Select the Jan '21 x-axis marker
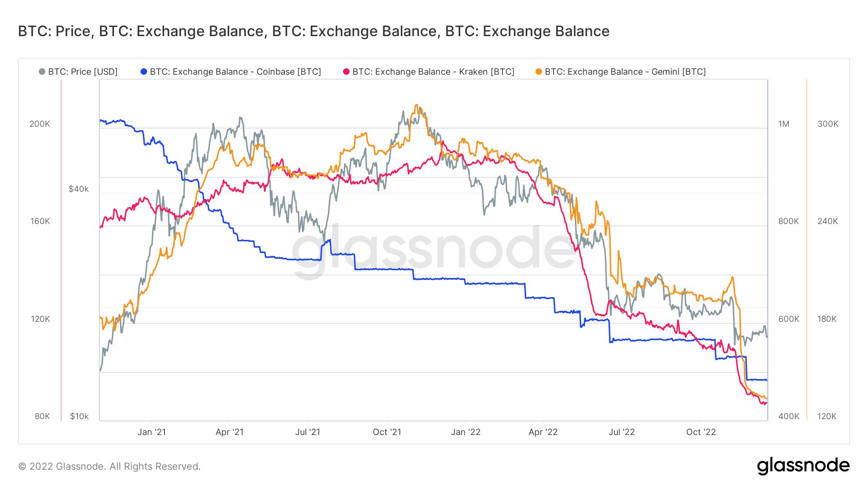The width and height of the screenshot is (868, 488). pyautogui.click(x=151, y=432)
